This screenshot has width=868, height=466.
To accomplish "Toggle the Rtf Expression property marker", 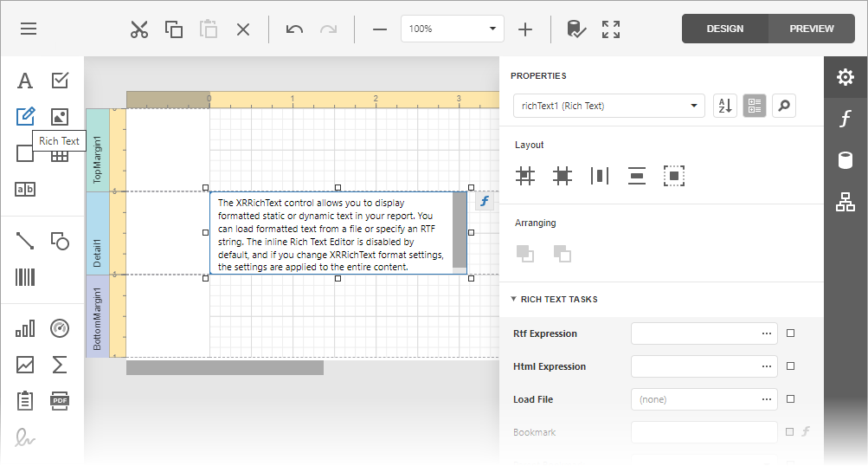I will [x=790, y=333].
